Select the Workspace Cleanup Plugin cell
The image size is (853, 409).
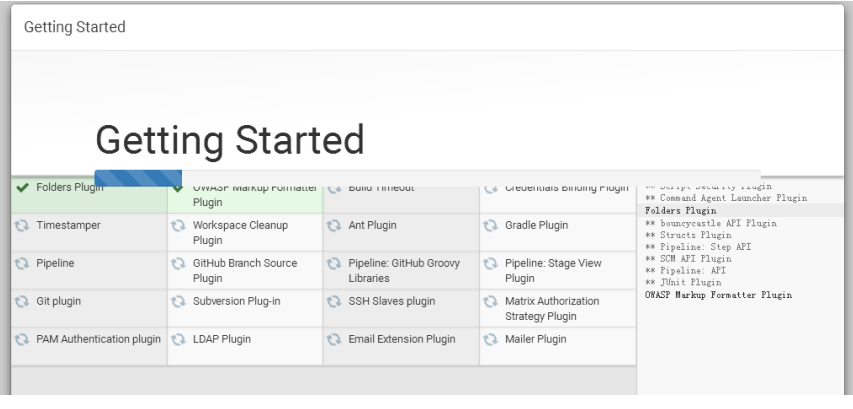coord(244,233)
